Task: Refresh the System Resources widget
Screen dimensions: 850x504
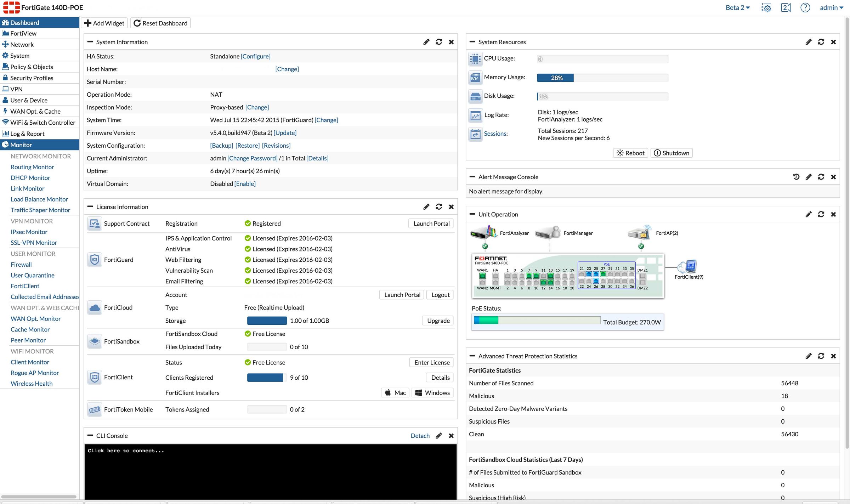Action: [821, 42]
